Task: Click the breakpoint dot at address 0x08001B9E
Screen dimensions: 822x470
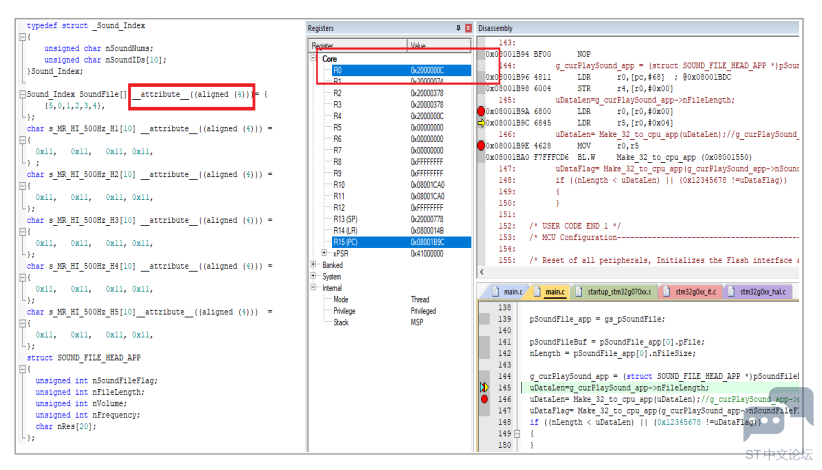Action: 481,146
